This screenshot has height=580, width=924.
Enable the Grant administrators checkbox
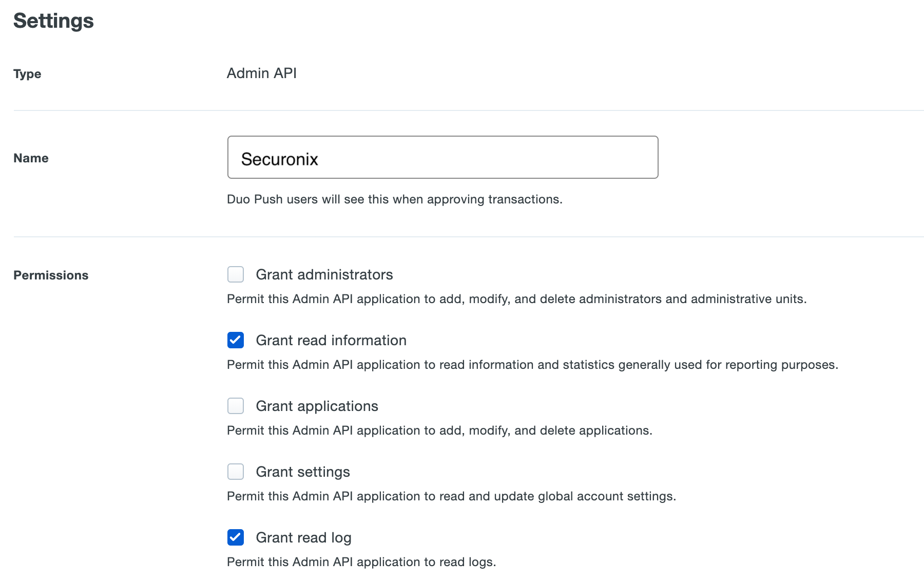pyautogui.click(x=236, y=274)
